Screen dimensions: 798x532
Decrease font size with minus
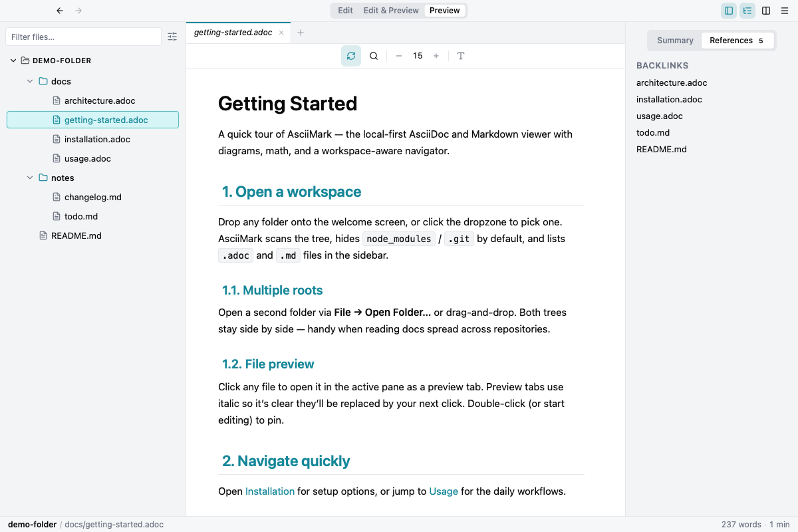point(399,56)
